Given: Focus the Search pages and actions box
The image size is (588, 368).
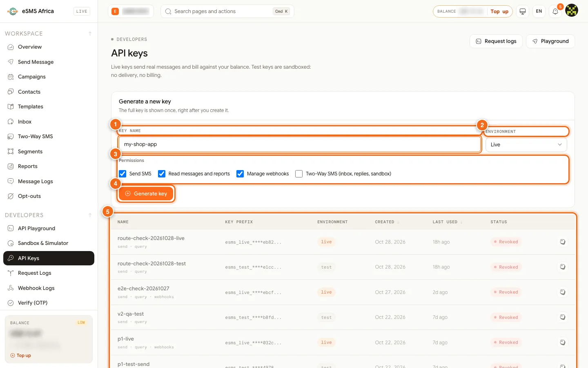Looking at the screenshot, I should (227, 11).
